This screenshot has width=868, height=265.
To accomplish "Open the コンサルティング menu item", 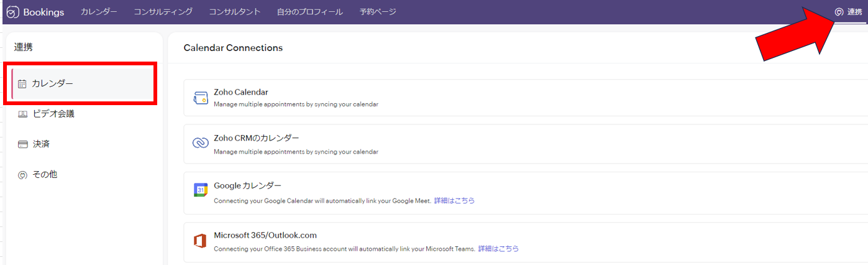I will coord(163,12).
